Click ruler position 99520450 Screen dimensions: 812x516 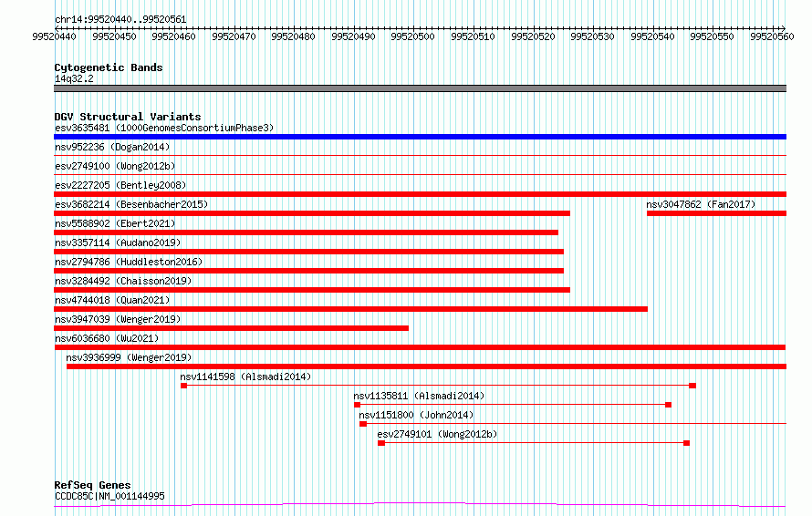(x=114, y=36)
